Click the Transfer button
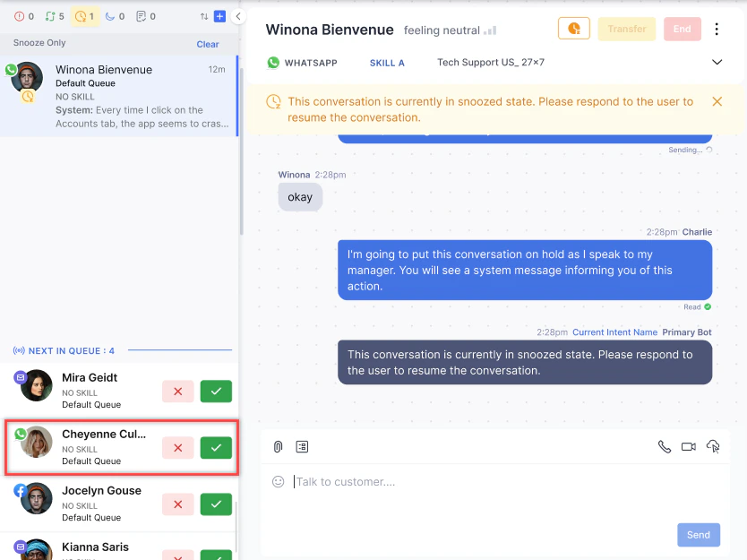Image resolution: width=747 pixels, height=560 pixels. pos(626,29)
